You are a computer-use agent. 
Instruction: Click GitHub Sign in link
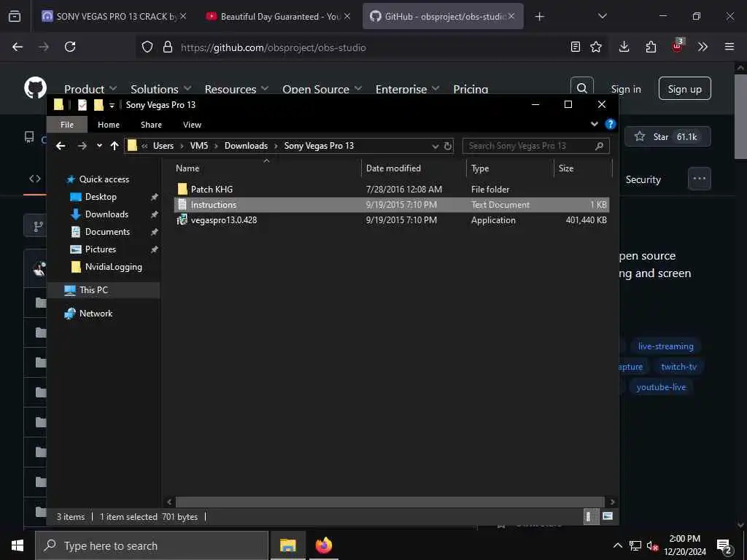(x=626, y=89)
